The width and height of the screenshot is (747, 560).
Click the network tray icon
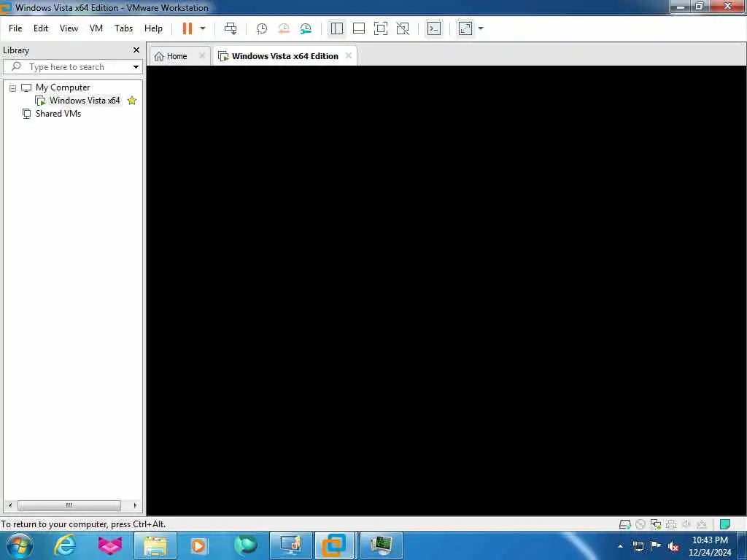(638, 546)
